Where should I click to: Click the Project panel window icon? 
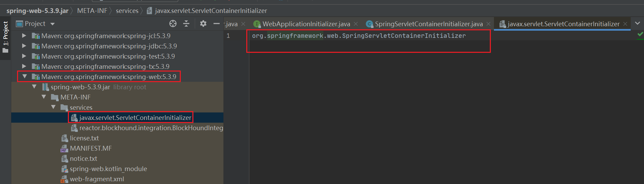19,24
